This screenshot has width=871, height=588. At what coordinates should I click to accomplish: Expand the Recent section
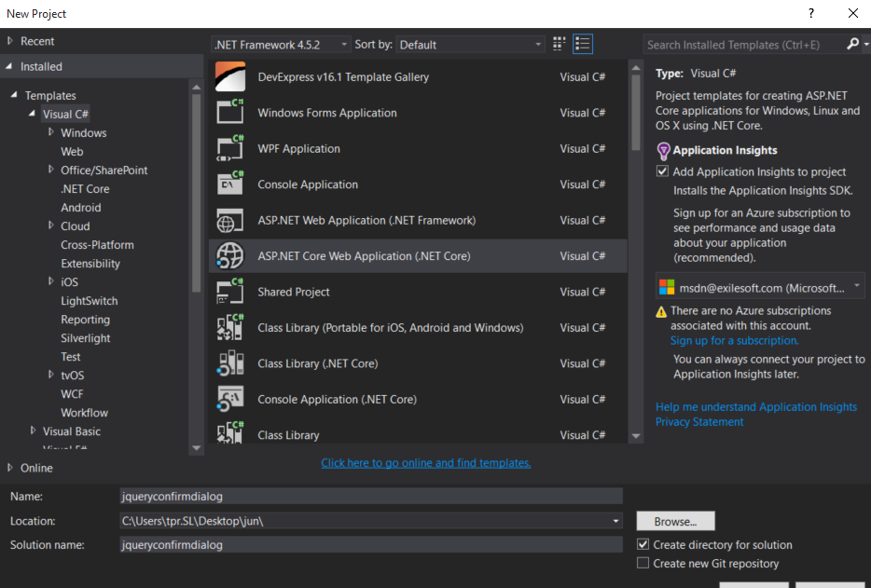[10, 40]
